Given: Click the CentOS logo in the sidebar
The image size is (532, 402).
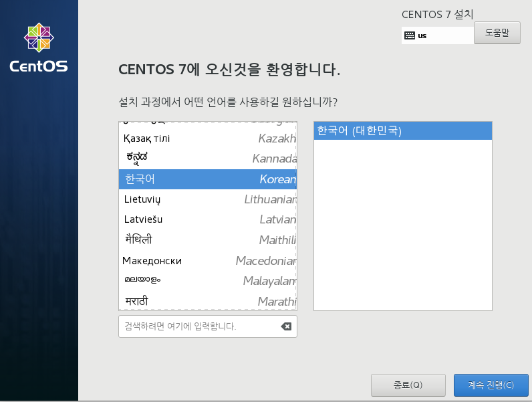Looking at the screenshot, I should pos(39,47).
